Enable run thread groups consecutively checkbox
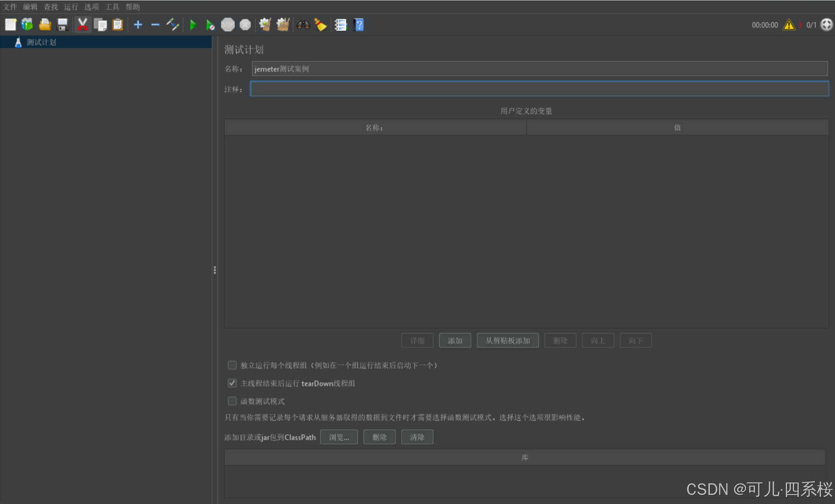835x504 pixels. click(232, 365)
